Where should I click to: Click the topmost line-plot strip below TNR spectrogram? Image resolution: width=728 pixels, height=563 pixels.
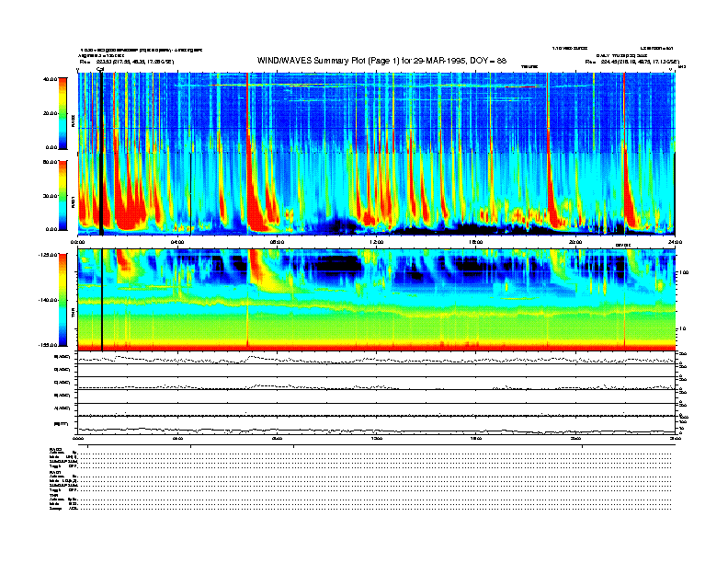coord(377,358)
